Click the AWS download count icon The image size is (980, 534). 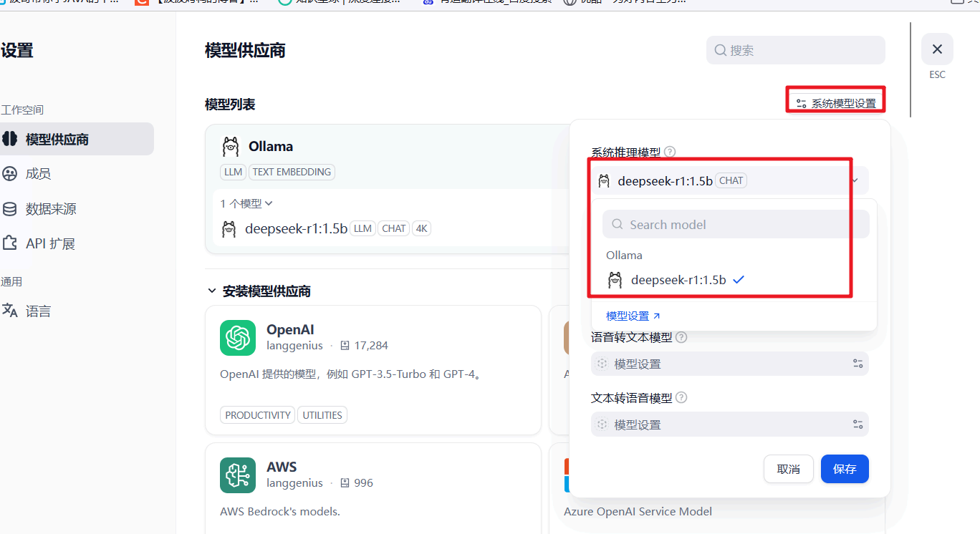pyautogui.click(x=345, y=483)
